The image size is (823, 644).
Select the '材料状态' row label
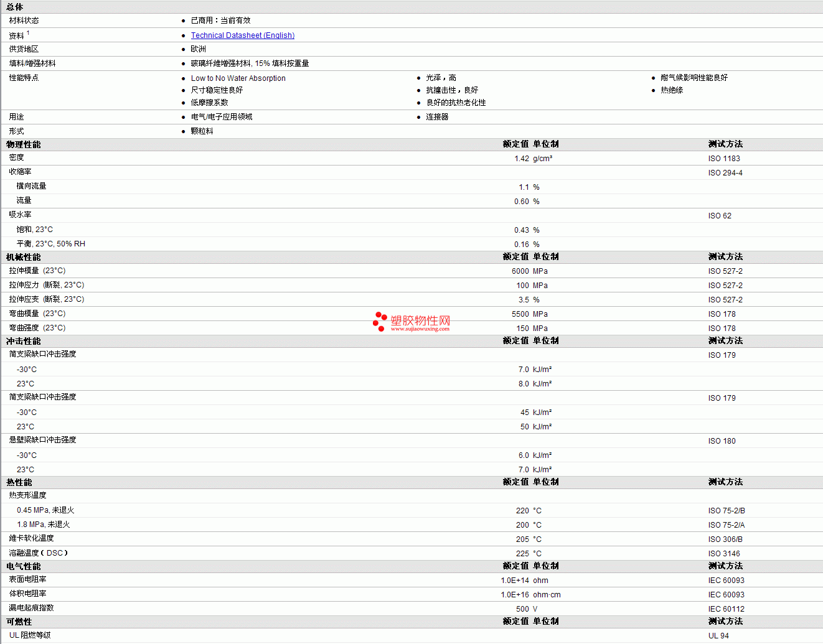24,21
